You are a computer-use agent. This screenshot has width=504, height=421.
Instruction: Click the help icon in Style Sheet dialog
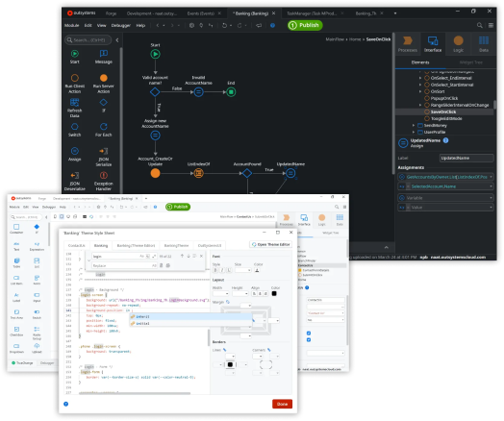66,404
